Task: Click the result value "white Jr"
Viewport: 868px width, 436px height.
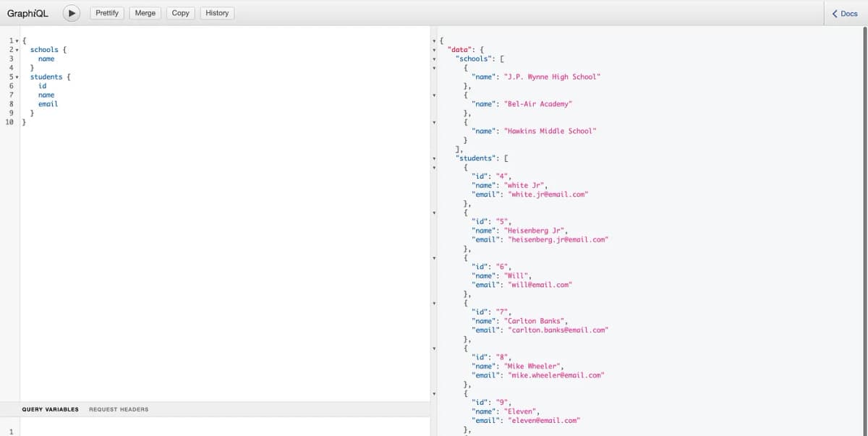Action: [526, 185]
